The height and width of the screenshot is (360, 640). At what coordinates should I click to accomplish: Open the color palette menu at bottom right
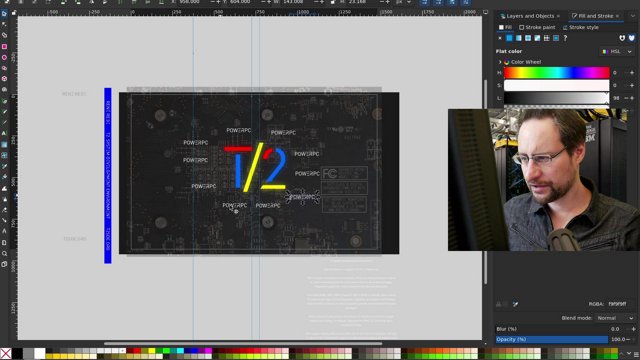pyautogui.click(x=636, y=353)
